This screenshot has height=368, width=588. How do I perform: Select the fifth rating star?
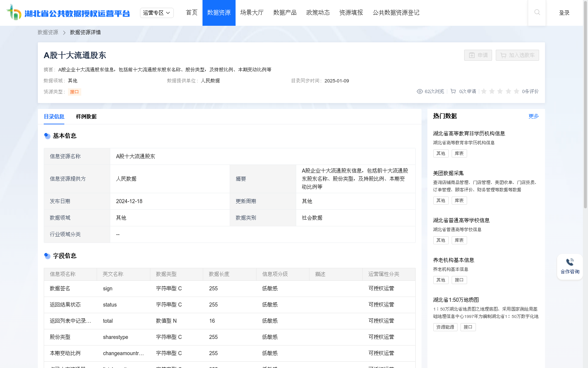pos(516,91)
